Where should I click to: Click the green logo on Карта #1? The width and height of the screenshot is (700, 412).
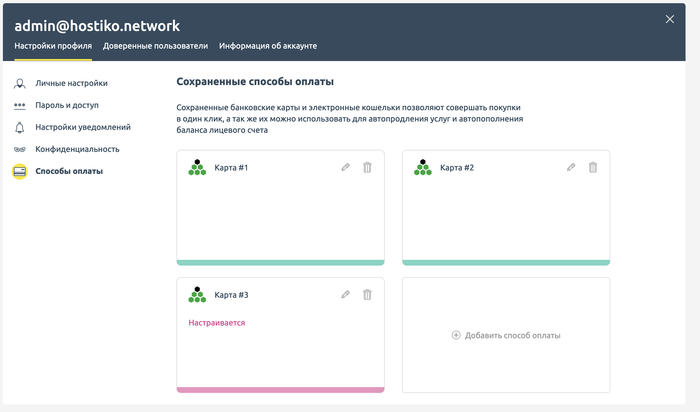[197, 167]
